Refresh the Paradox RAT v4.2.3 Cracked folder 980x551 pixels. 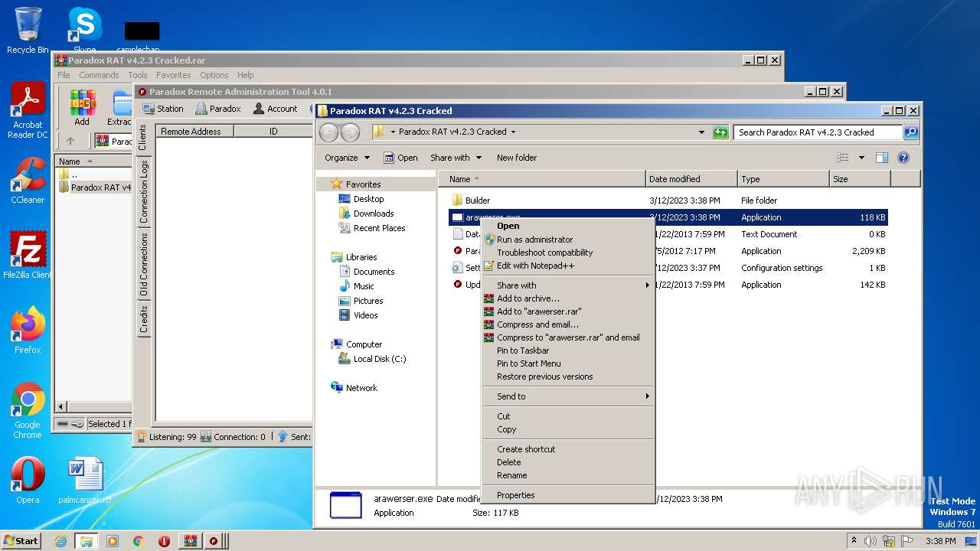coord(720,132)
